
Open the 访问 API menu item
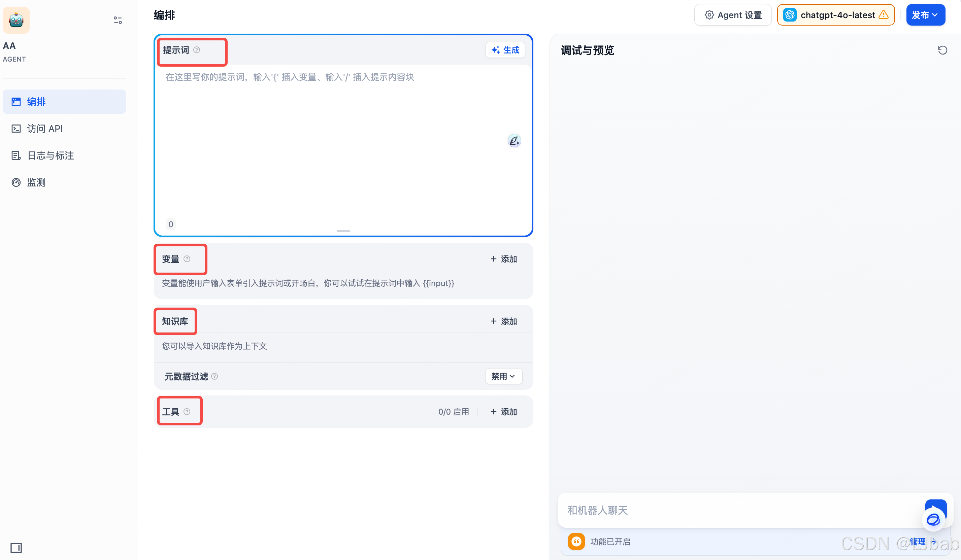45,129
